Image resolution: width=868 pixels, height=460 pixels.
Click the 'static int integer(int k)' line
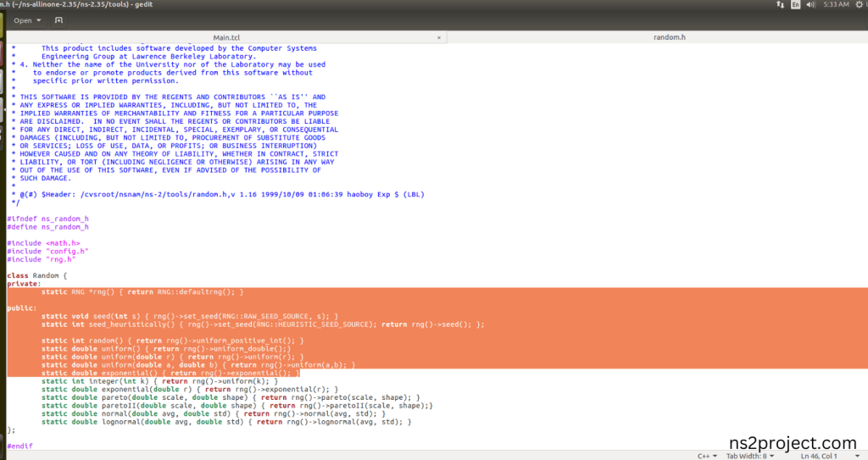point(159,381)
